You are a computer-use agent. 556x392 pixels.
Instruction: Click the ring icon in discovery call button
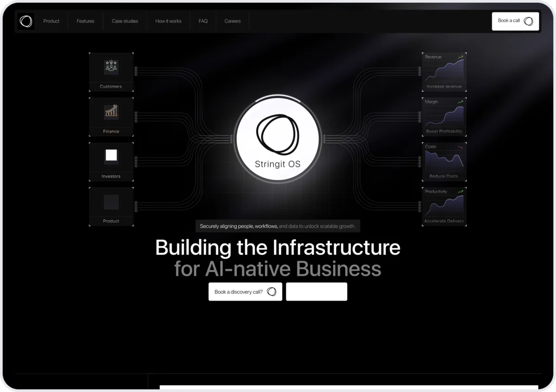(x=272, y=292)
